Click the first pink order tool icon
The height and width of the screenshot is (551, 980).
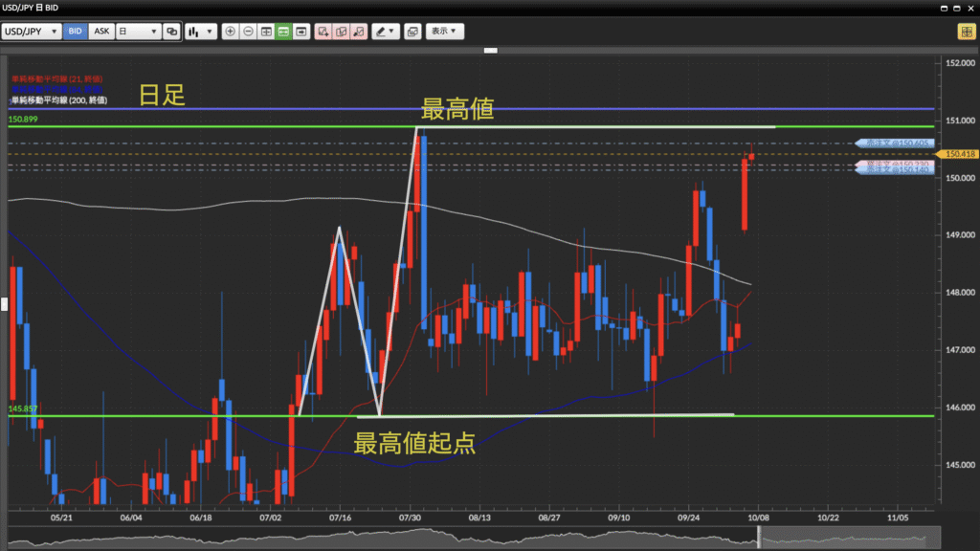click(x=323, y=32)
